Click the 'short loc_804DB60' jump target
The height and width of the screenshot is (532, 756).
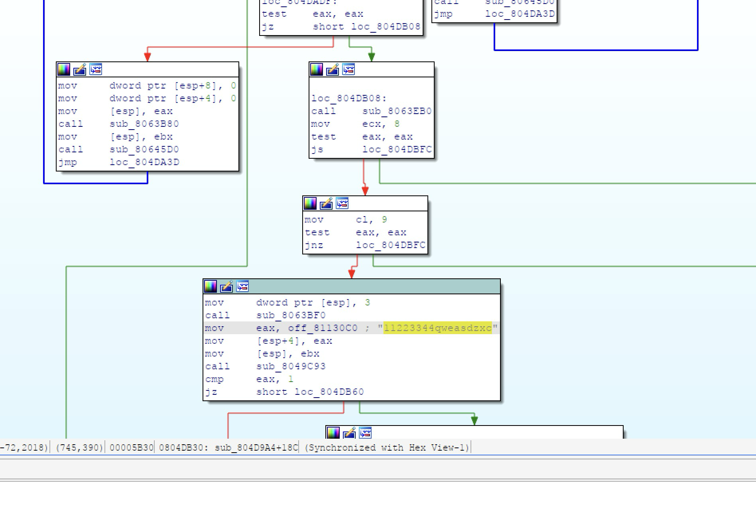(x=310, y=392)
